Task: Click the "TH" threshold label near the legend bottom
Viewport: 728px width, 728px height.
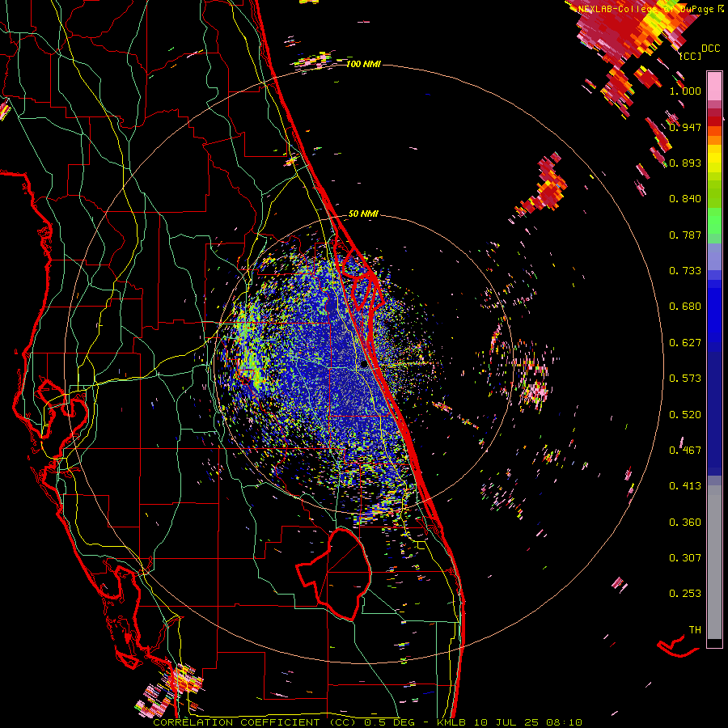Action: (695, 630)
